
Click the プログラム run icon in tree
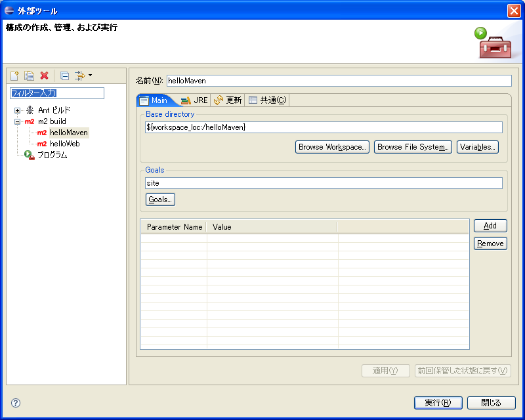[x=30, y=155]
